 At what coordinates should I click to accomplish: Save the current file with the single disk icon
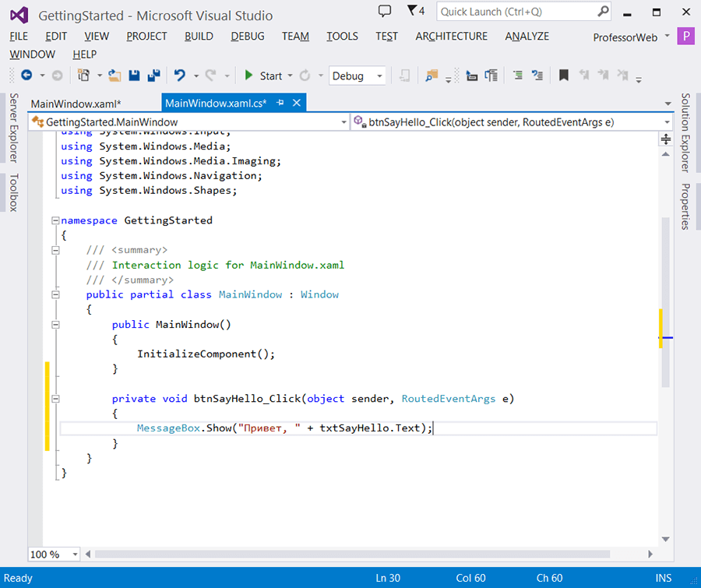point(134,76)
